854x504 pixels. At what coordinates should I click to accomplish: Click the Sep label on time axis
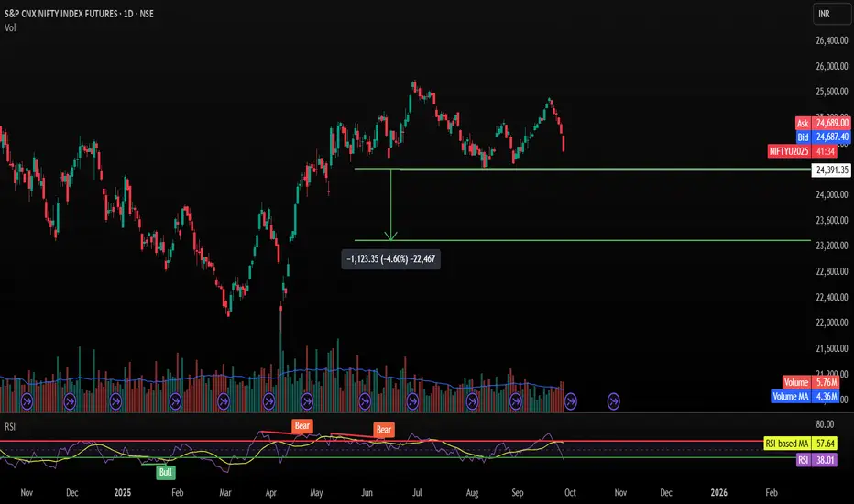pyautogui.click(x=518, y=493)
